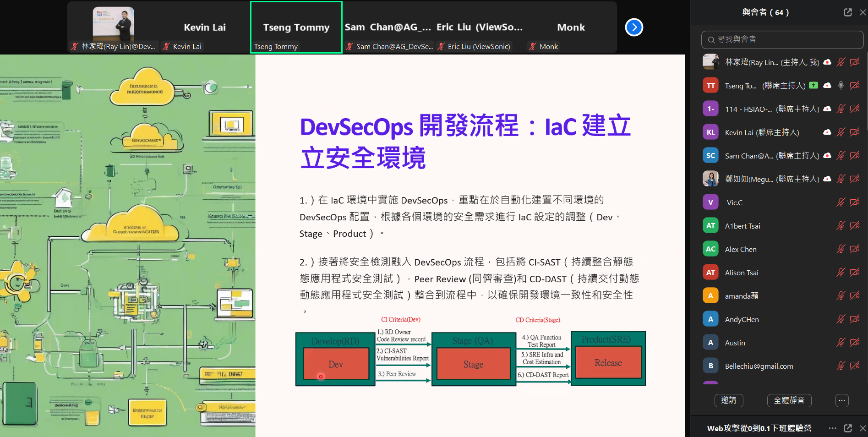
Task: Pop out the Web攻擊 chat panel
Action: tap(848, 428)
